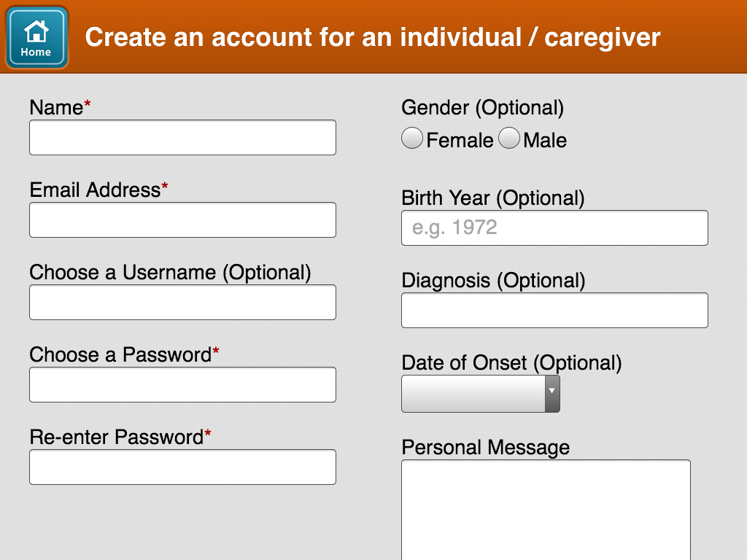Screen dimensions: 747x560
Task: Click the Re-enter Password field
Action: [182, 467]
